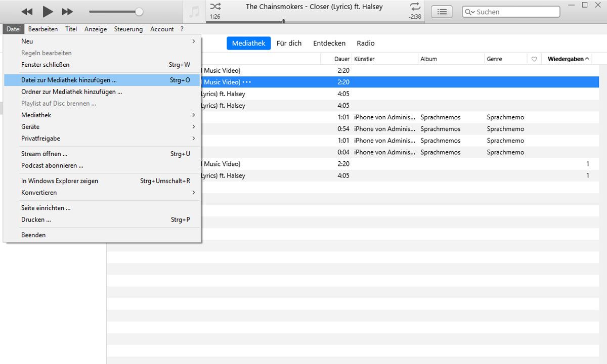607x364 pixels.
Task: Skip forward to next track
Action: tap(67, 12)
